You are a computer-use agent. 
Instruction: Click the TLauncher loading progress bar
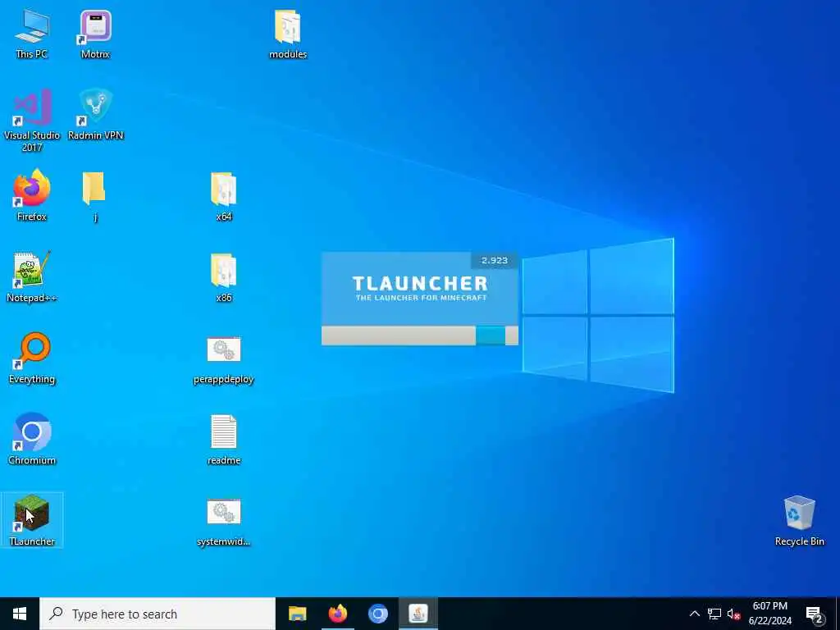tap(419, 336)
